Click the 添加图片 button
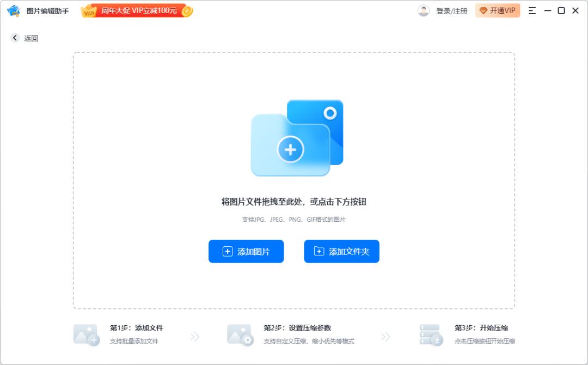 (246, 251)
